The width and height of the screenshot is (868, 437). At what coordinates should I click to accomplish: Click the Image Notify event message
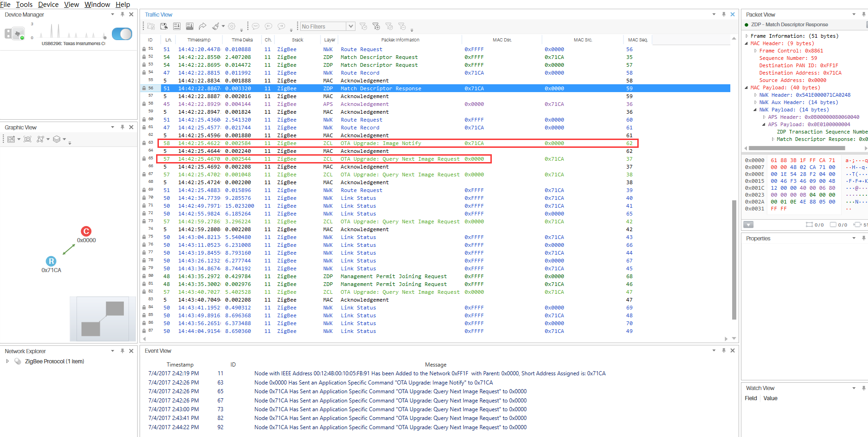coord(373,383)
